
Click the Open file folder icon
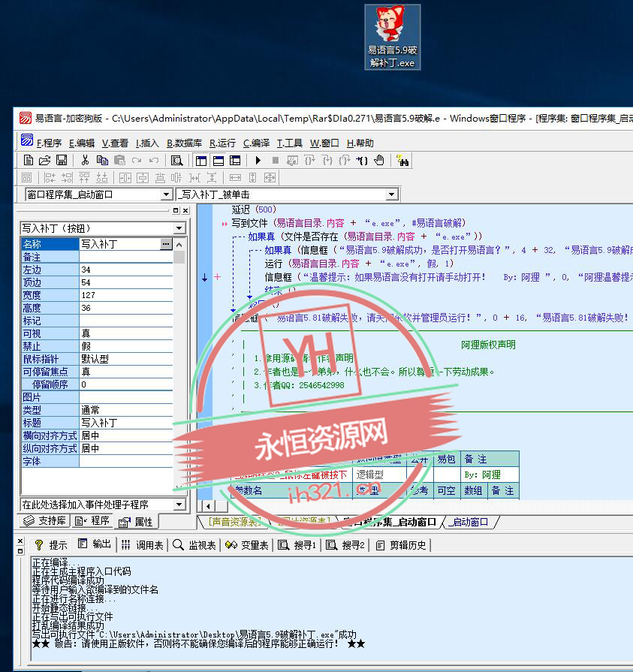coord(44,160)
